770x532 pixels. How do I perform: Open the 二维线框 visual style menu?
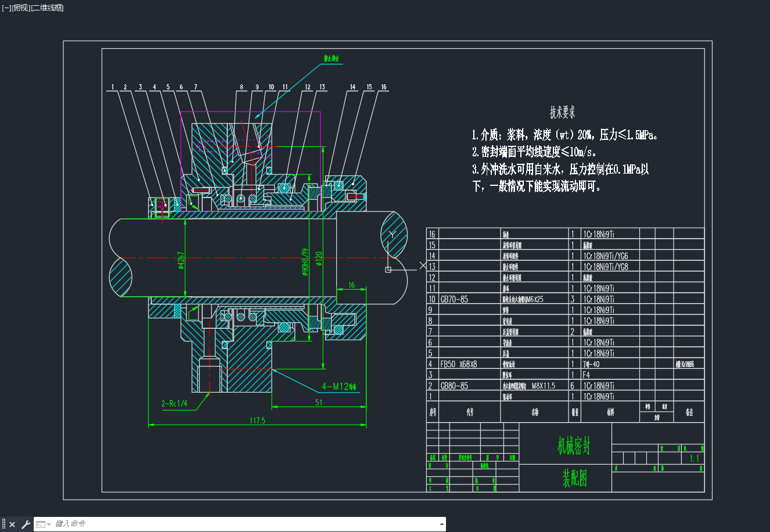click(x=47, y=8)
